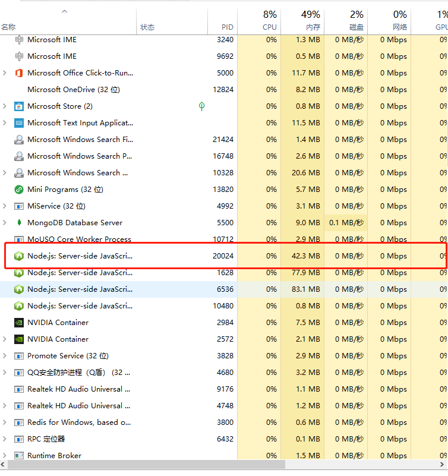Click the Microsoft IME icon for PID 9692
Screen dimensions: 448x476
pyautogui.click(x=19, y=56)
